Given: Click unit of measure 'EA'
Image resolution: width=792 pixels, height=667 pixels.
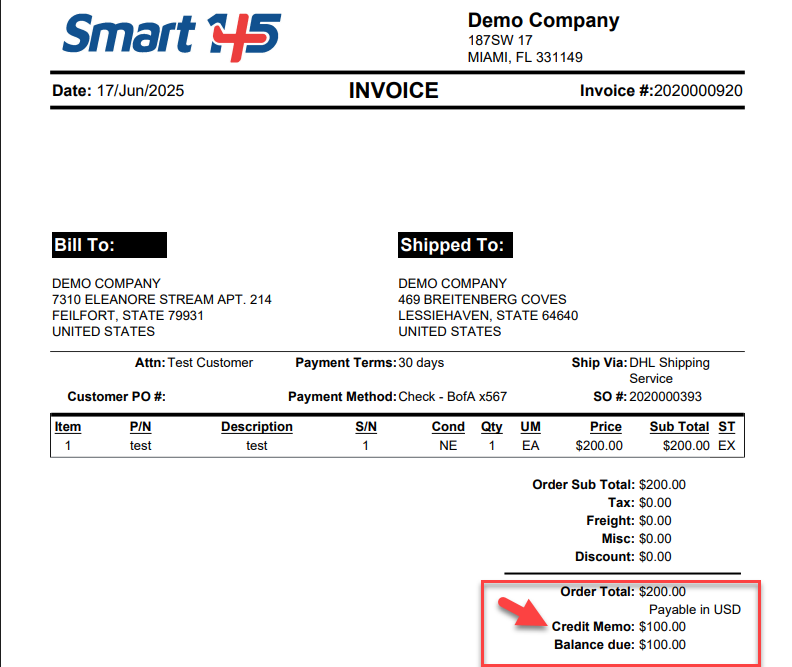Looking at the screenshot, I should pos(530,446).
